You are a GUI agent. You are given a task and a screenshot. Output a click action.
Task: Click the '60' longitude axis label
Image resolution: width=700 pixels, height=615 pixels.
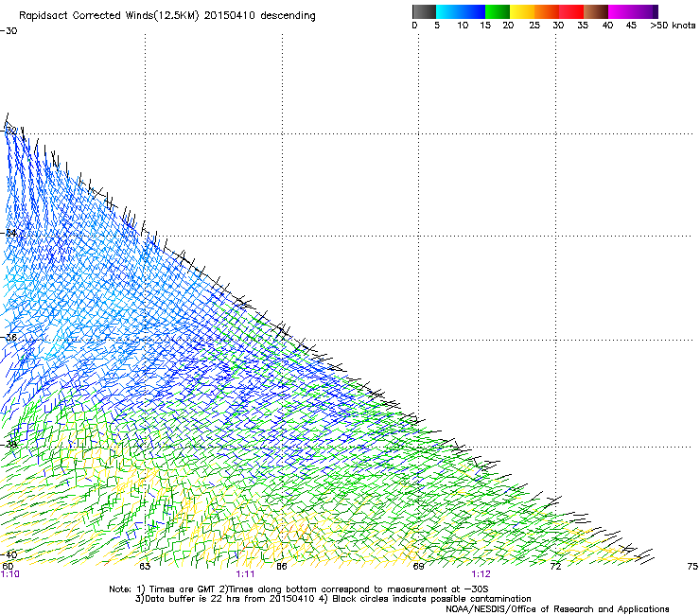8,566
